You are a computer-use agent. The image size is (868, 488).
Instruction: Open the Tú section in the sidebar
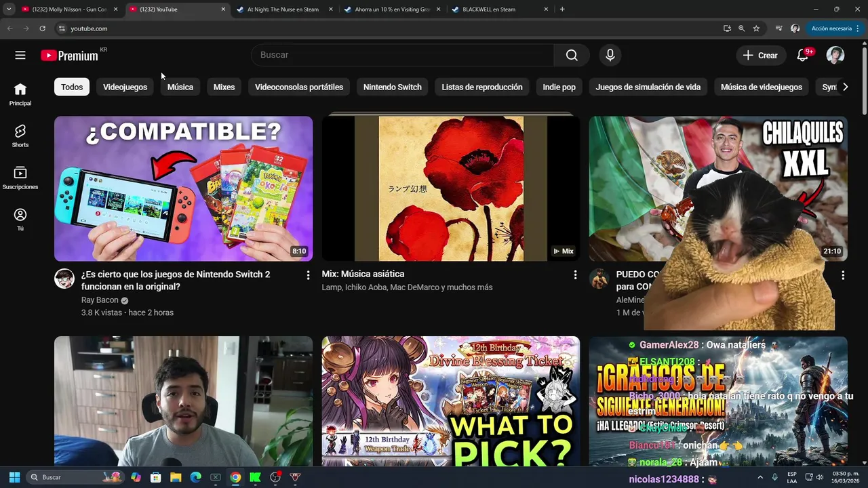(20, 220)
